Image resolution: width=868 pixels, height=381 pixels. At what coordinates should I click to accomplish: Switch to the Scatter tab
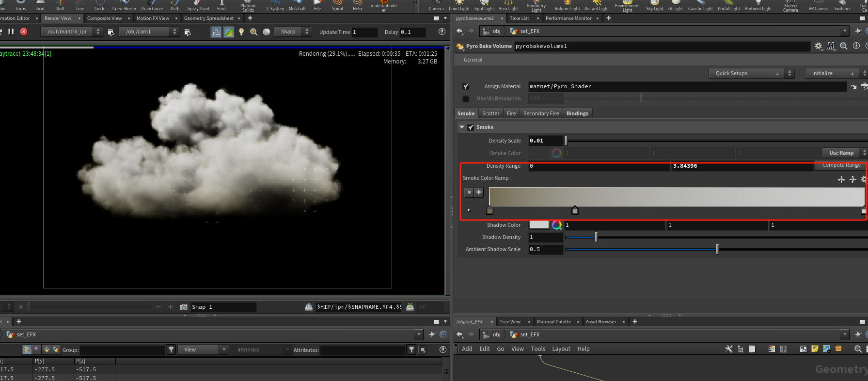pyautogui.click(x=490, y=113)
